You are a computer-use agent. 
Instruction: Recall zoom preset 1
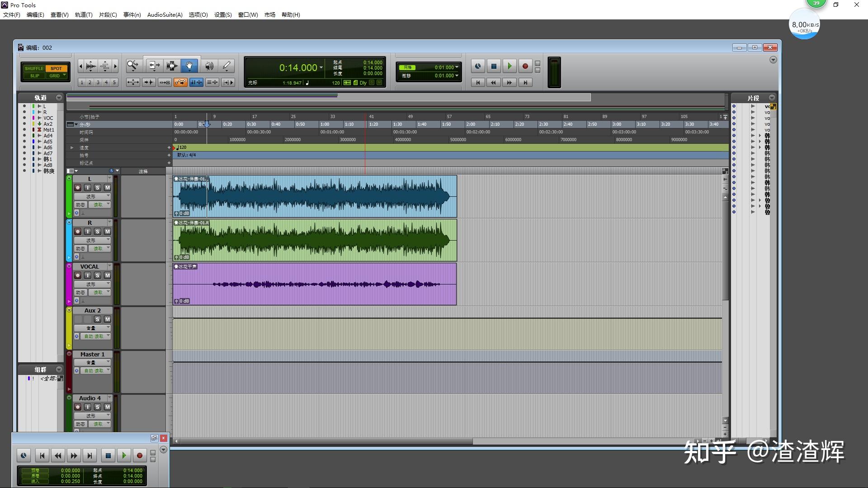click(82, 82)
